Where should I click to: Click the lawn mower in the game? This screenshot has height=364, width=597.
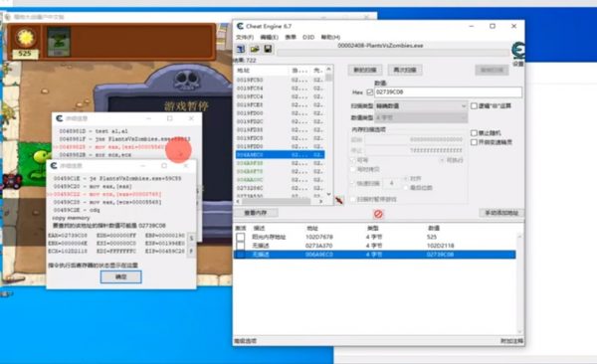(11, 181)
